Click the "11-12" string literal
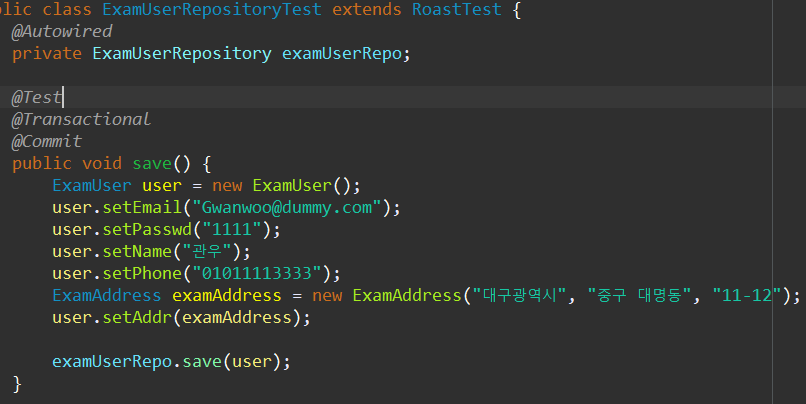This screenshot has width=806, height=404. [747, 296]
